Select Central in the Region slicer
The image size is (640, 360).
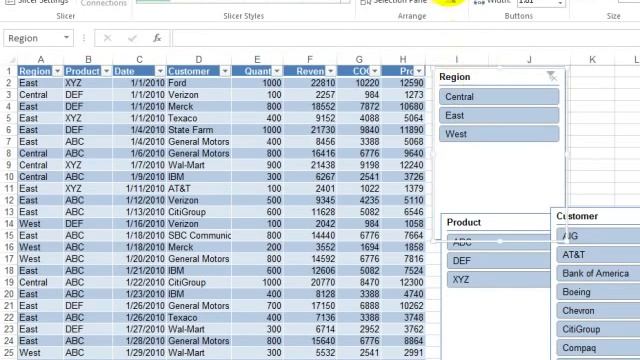click(x=499, y=97)
